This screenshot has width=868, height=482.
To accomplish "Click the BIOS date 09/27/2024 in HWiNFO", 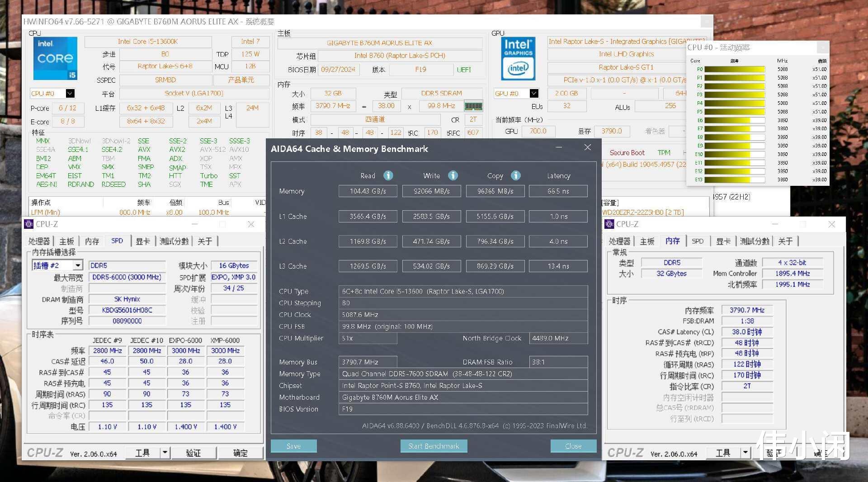I will coord(338,70).
